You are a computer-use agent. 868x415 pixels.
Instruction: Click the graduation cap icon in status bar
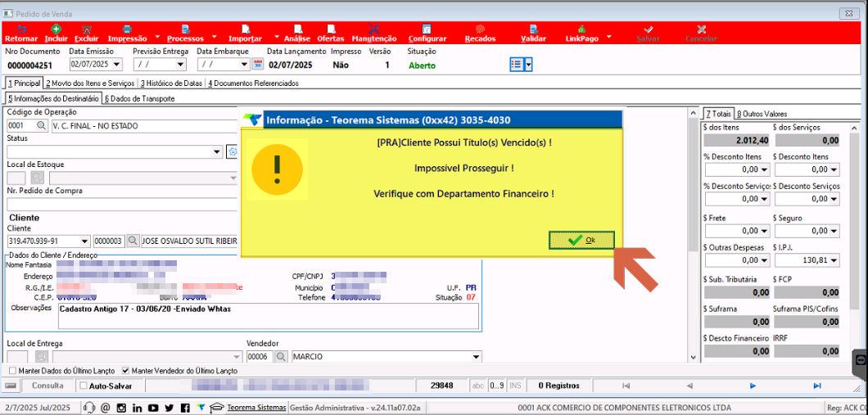pos(218,408)
